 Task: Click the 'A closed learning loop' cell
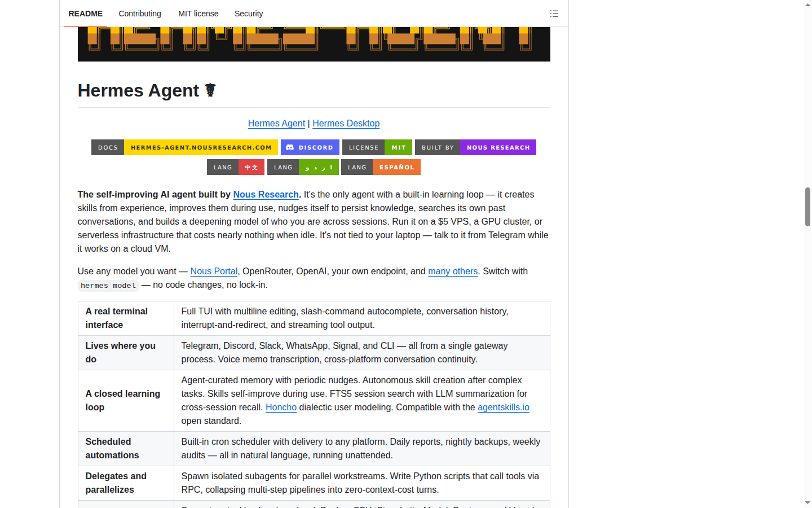pyautogui.click(x=126, y=401)
